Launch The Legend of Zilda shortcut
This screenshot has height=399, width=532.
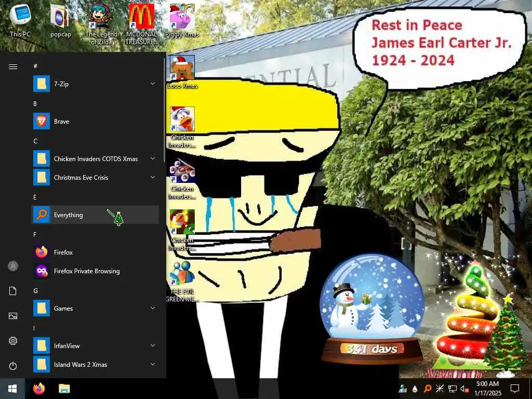coord(101,24)
